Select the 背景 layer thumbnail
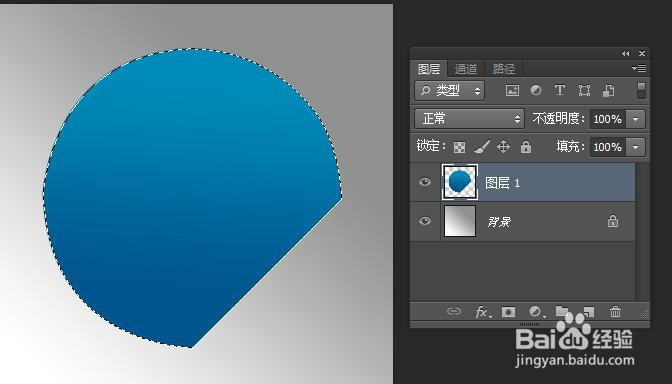The width and height of the screenshot is (672, 384). [460, 221]
